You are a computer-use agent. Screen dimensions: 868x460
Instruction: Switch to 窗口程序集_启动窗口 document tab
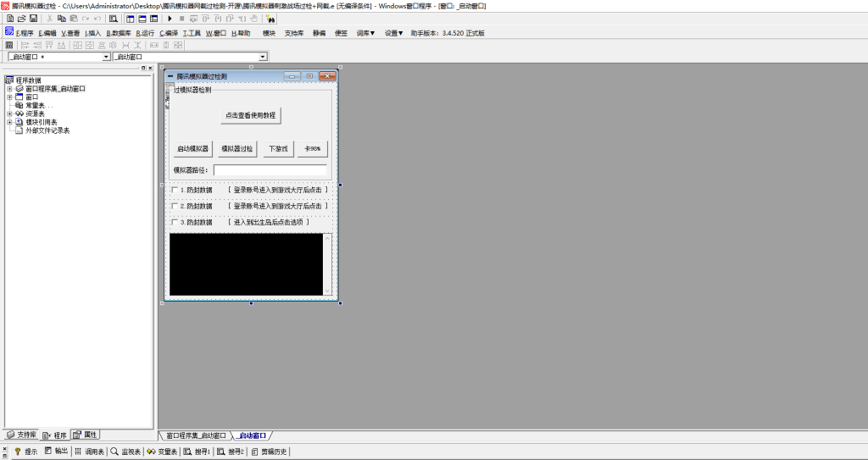coord(196,435)
